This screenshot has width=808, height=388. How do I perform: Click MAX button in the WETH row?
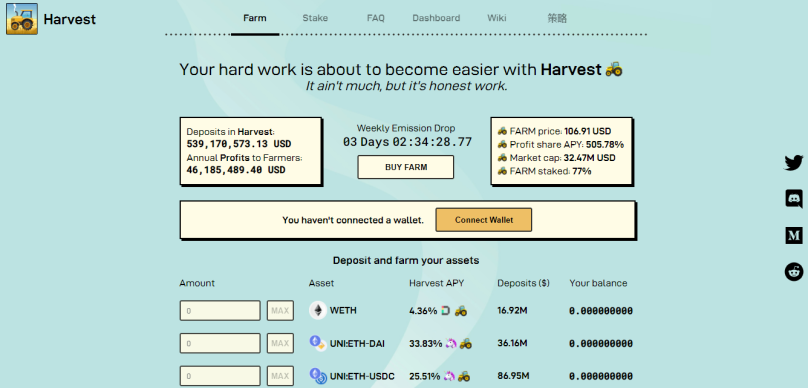click(280, 311)
